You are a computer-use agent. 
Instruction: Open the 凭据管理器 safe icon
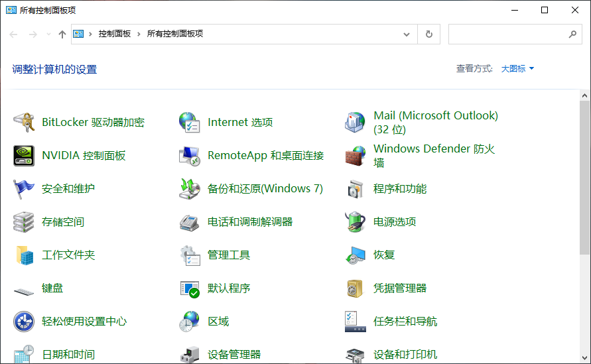click(x=356, y=288)
